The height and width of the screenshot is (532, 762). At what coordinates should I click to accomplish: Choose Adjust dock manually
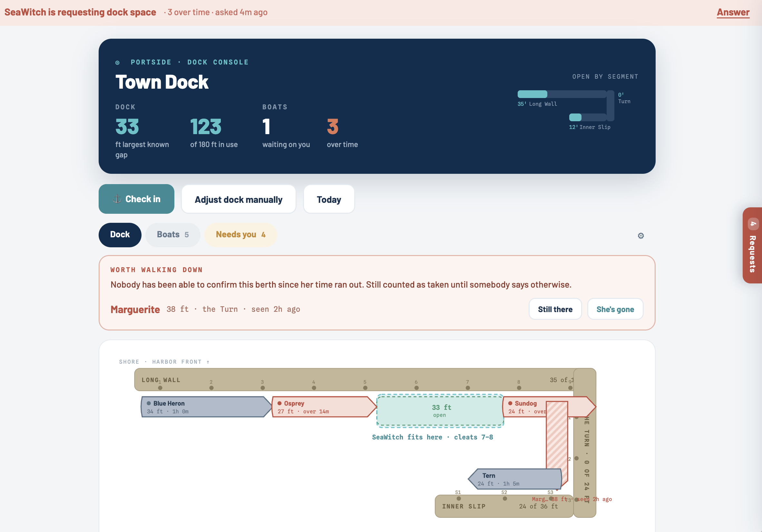tap(239, 200)
